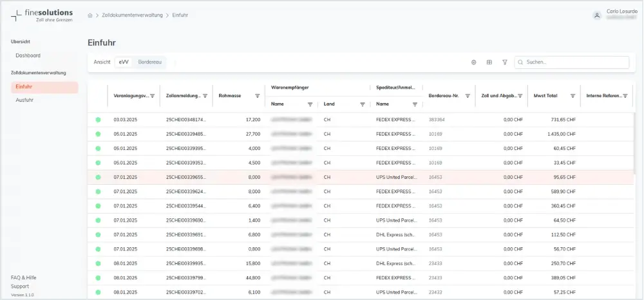Open the Support link
This screenshot has width=644, height=300.
20,286
